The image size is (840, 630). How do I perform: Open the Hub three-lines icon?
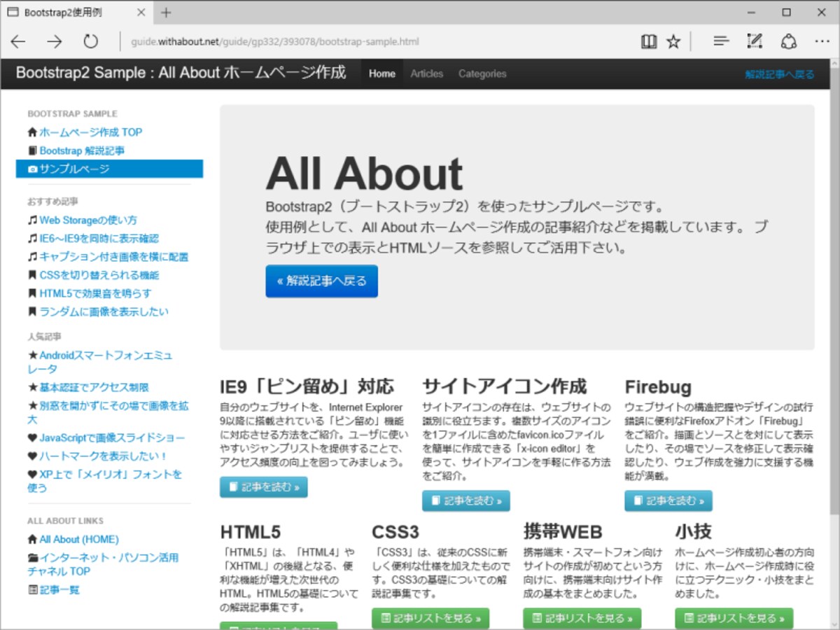pyautogui.click(x=721, y=42)
